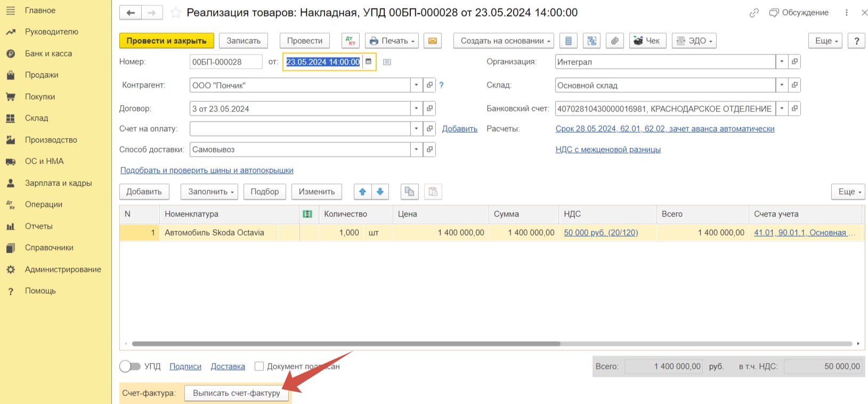Screen dimensions: 868x404
Task: Send document by email envelope icon
Action: pyautogui.click(x=433, y=41)
